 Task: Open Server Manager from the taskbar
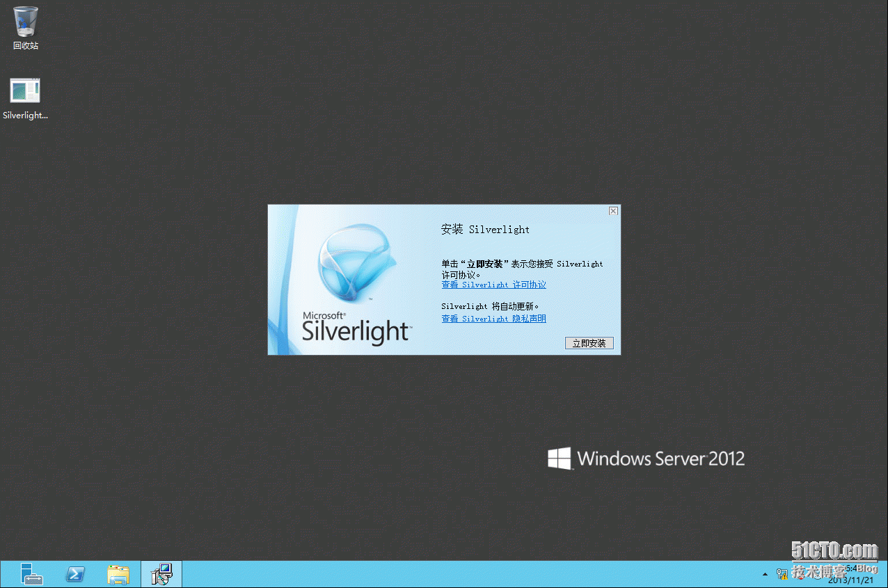[x=31, y=574]
